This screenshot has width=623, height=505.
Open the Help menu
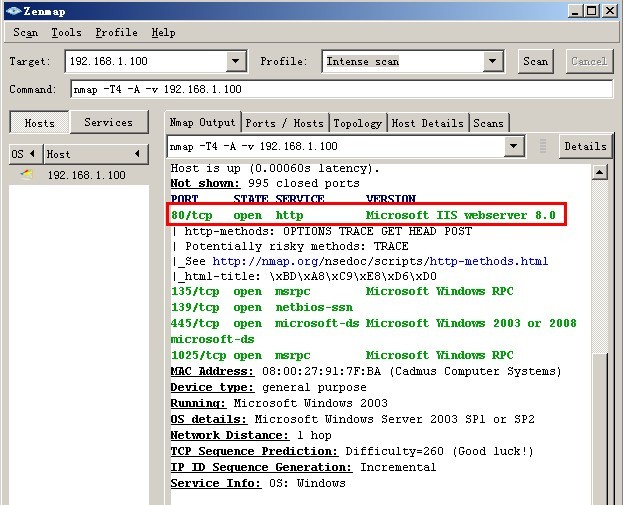click(163, 33)
